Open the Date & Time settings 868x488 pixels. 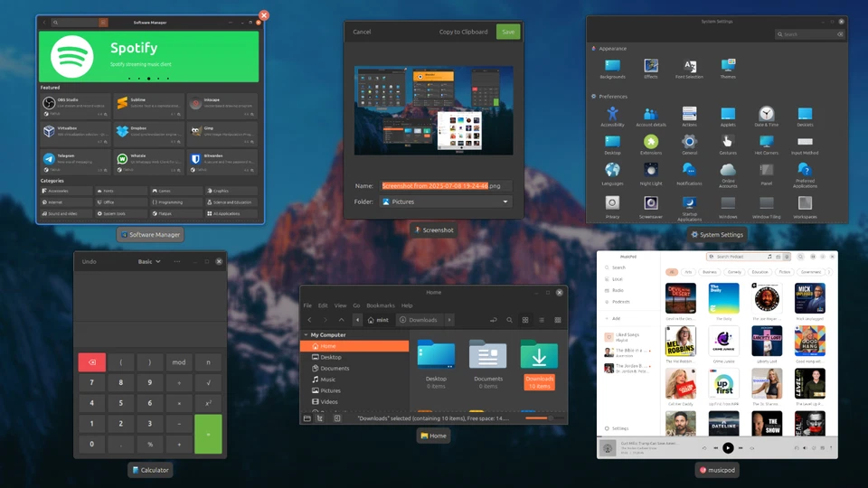point(766,117)
